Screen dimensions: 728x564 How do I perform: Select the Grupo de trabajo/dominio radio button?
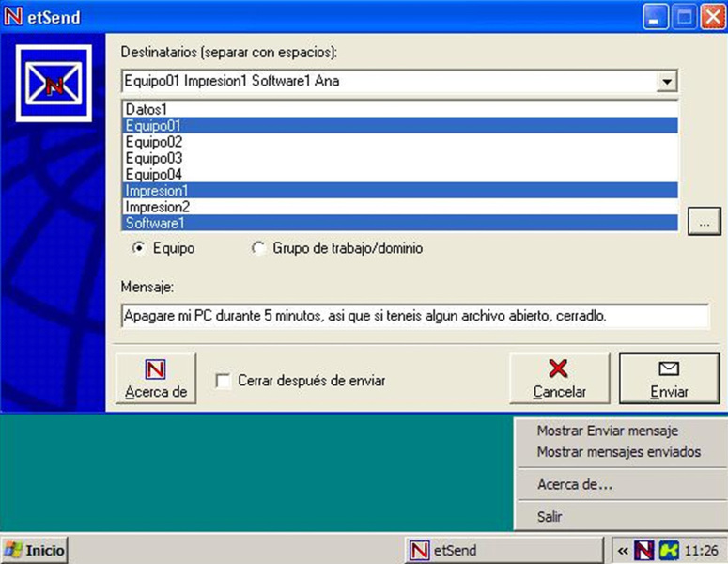(258, 247)
